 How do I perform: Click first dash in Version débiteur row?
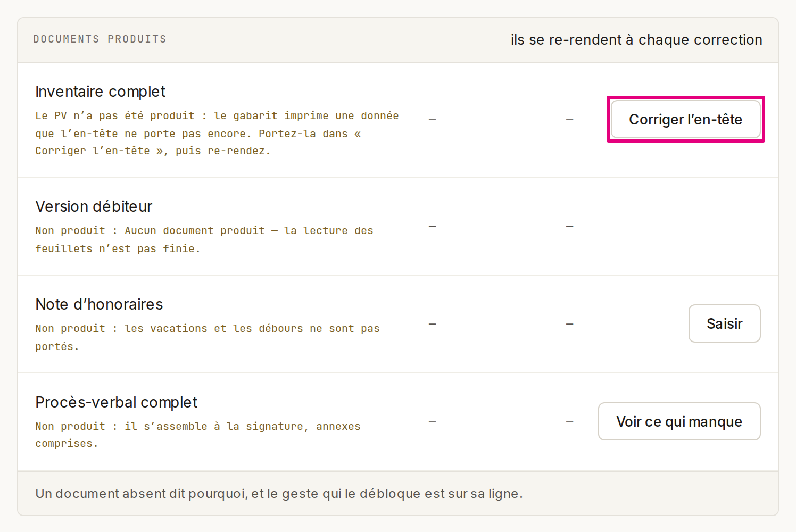click(432, 226)
